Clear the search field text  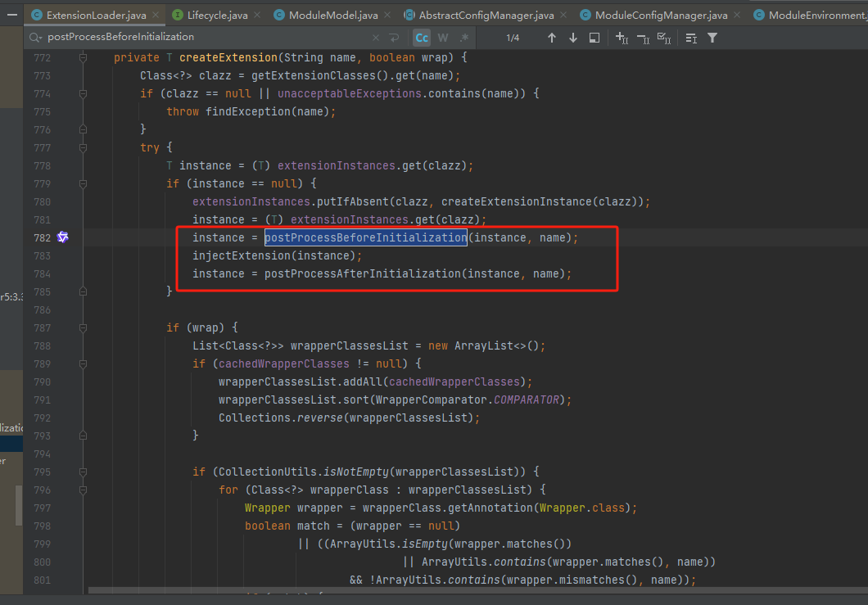point(376,38)
